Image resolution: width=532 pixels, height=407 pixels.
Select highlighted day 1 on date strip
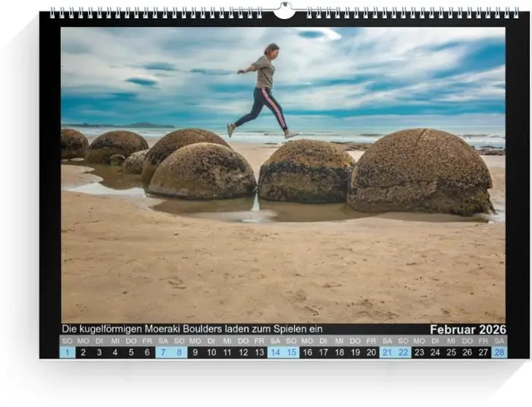(67, 352)
